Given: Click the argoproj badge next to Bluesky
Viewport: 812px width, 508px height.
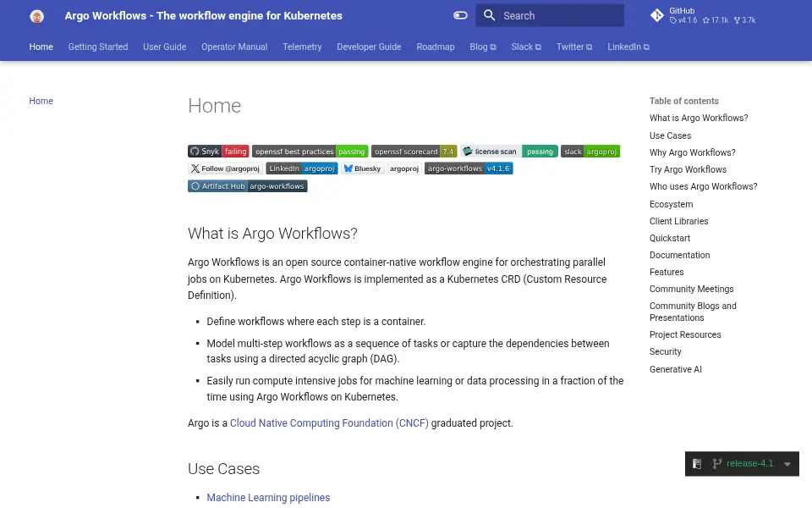Looking at the screenshot, I should (404, 168).
